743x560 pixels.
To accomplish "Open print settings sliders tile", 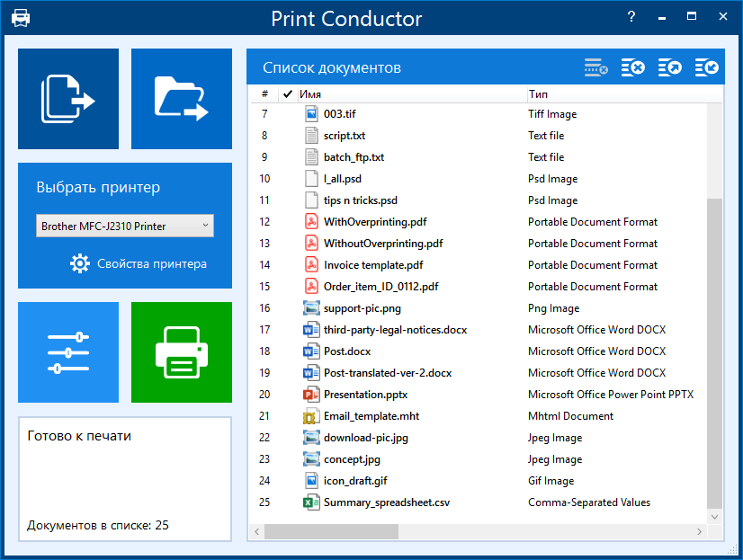I will click(68, 352).
